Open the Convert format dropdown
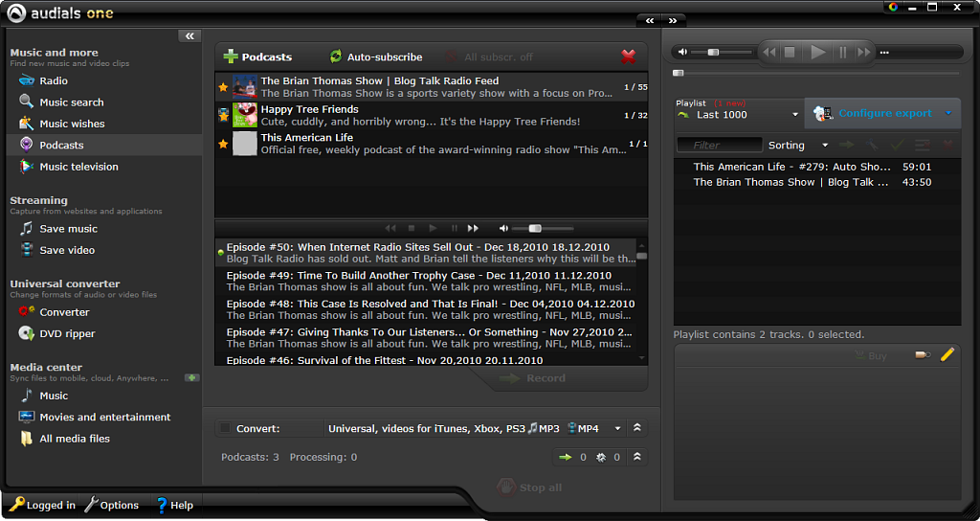This screenshot has width=980, height=521. (x=617, y=428)
